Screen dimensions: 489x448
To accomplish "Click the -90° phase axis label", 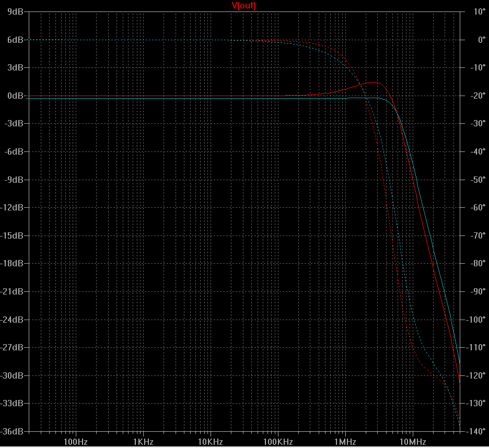I will click(x=478, y=291).
